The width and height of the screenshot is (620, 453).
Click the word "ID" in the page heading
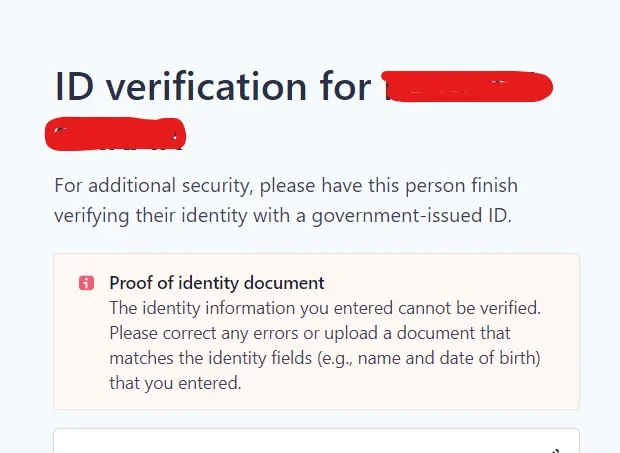point(75,88)
